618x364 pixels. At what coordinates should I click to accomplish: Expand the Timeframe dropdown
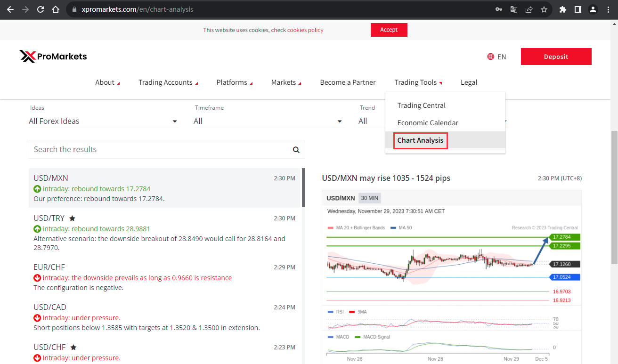tap(268, 121)
